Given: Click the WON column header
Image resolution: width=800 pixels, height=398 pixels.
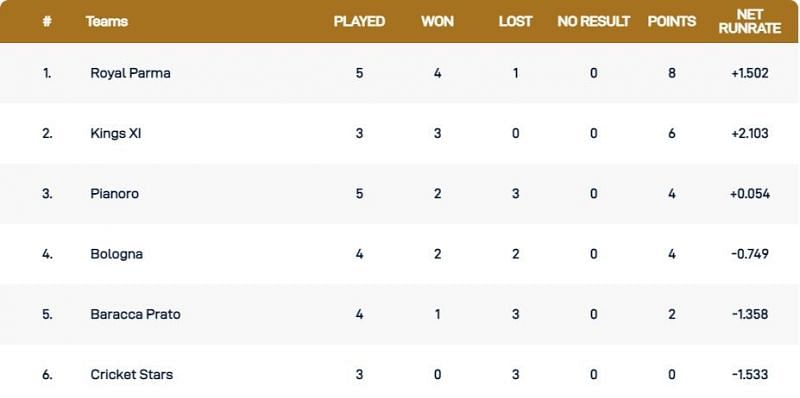Looking at the screenshot, I should click(x=437, y=21).
